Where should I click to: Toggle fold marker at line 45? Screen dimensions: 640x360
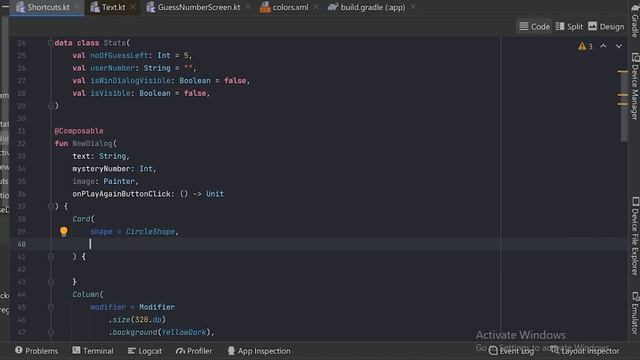coord(51,307)
